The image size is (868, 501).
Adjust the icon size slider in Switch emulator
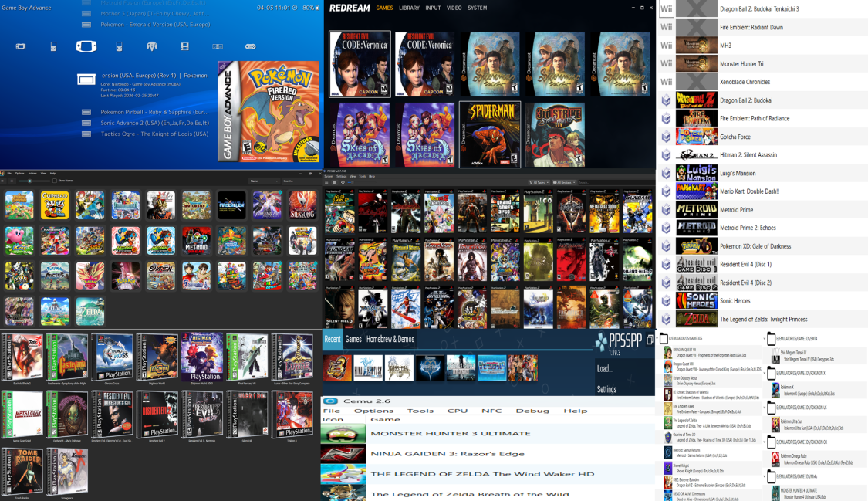click(34, 181)
